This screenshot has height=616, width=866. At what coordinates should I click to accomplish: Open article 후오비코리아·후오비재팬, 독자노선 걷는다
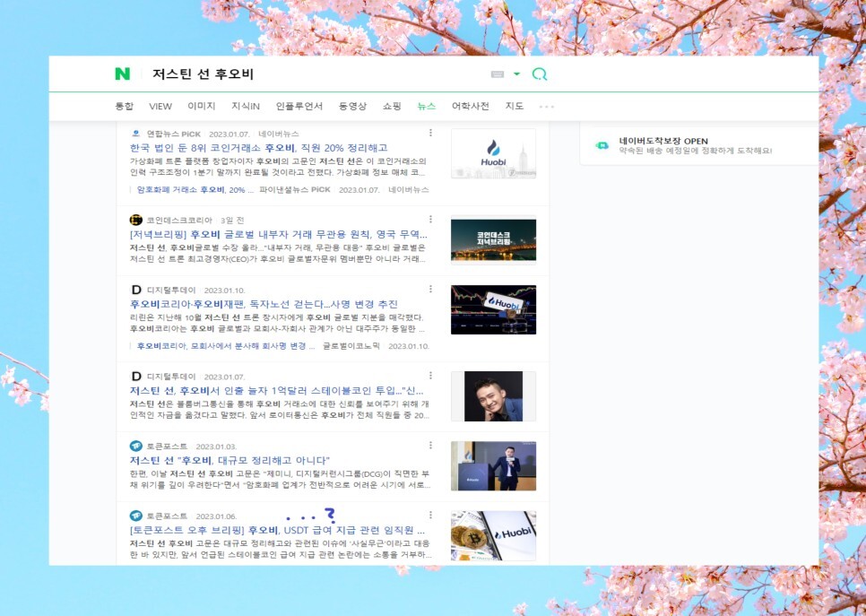(264, 304)
